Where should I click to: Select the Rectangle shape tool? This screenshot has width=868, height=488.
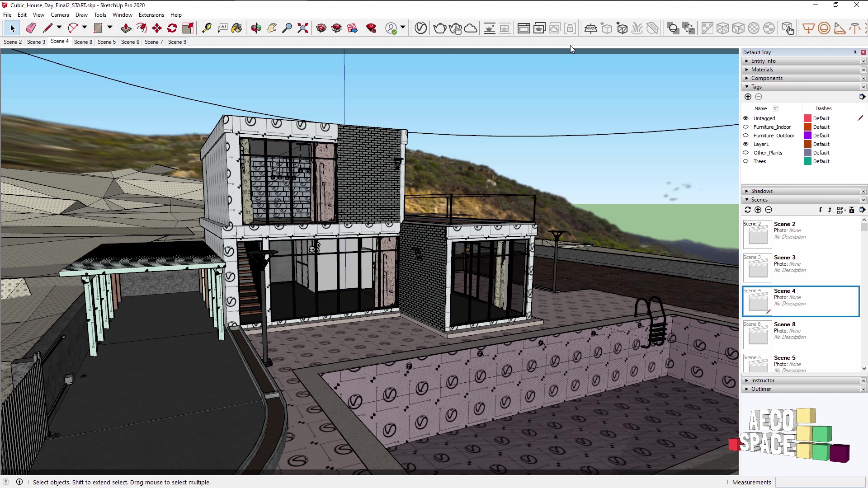pos(98,28)
